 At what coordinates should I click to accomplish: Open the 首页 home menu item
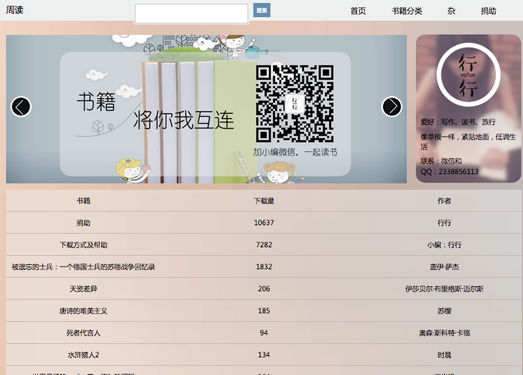[x=358, y=11]
